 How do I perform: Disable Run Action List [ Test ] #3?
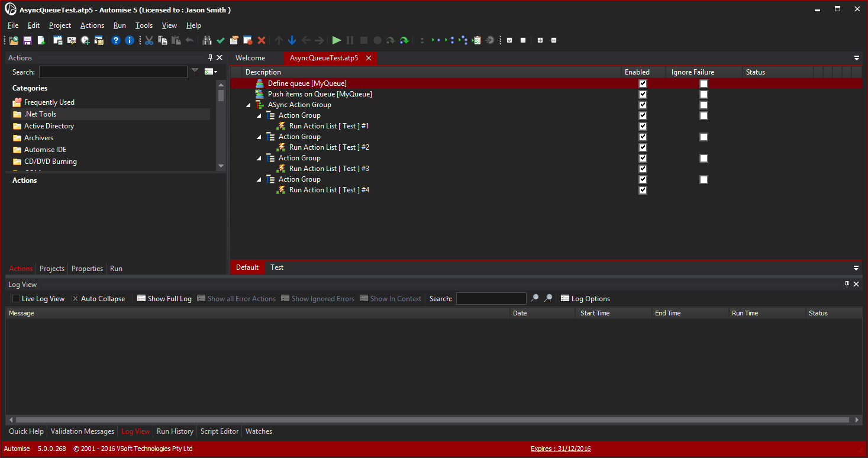click(x=643, y=169)
